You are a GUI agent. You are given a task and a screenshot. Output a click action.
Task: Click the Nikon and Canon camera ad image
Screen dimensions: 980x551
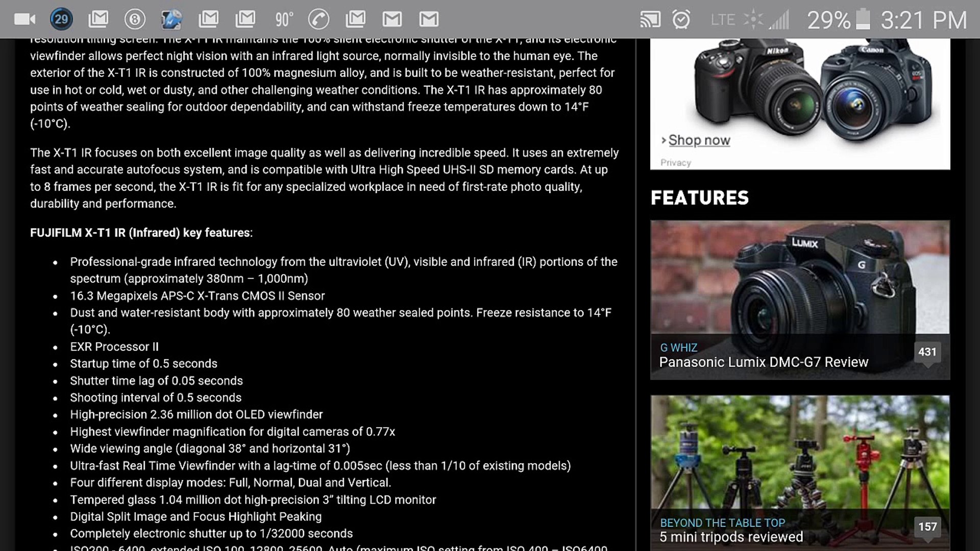(x=812, y=87)
